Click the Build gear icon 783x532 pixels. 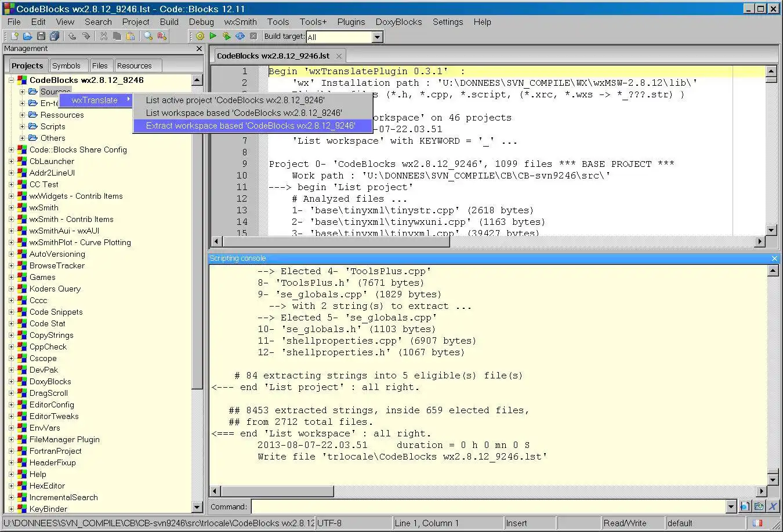tap(200, 36)
